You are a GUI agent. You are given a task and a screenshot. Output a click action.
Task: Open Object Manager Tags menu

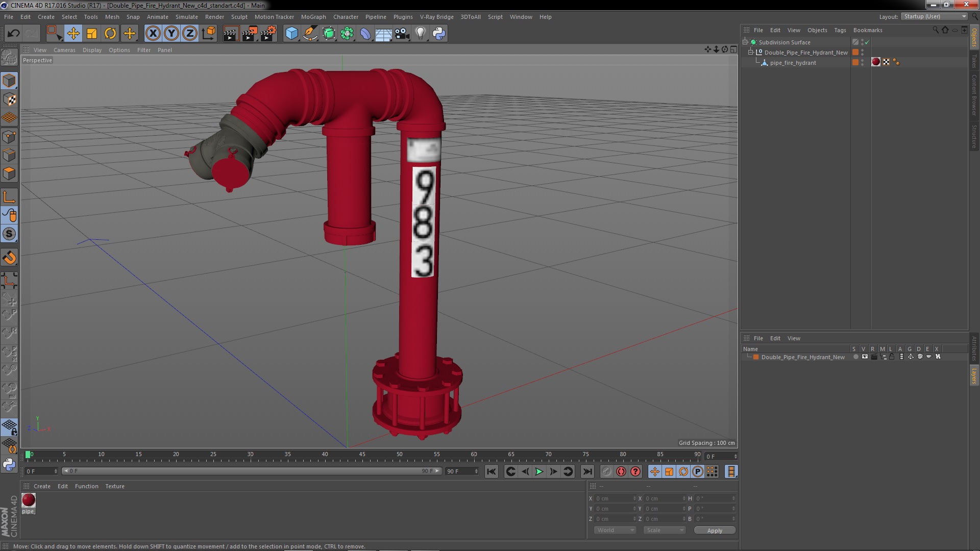click(840, 30)
